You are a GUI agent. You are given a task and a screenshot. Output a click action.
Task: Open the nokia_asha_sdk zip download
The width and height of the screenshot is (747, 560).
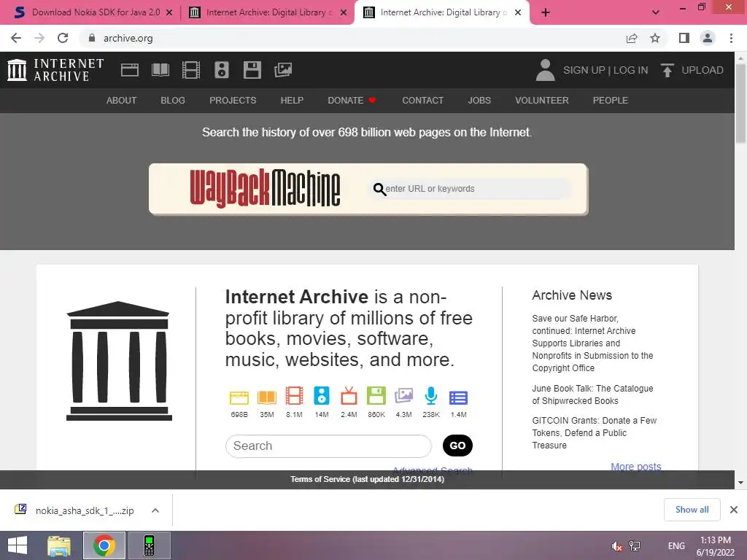pos(74,510)
